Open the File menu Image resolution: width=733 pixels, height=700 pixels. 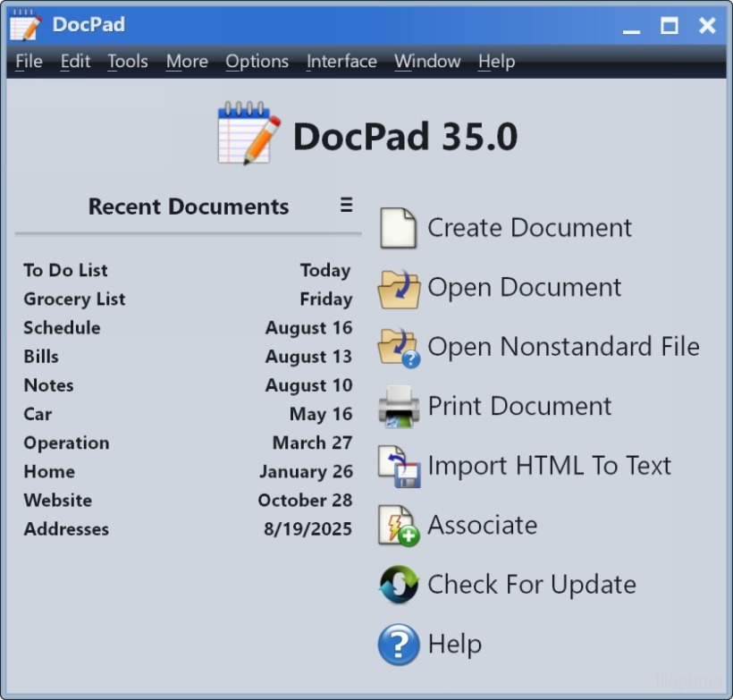(x=29, y=62)
